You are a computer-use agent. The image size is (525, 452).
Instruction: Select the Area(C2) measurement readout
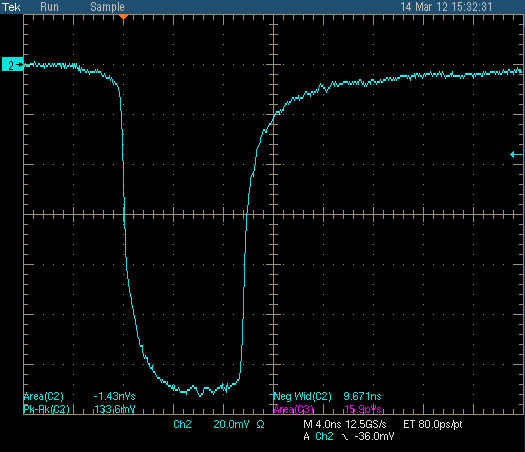79,396
